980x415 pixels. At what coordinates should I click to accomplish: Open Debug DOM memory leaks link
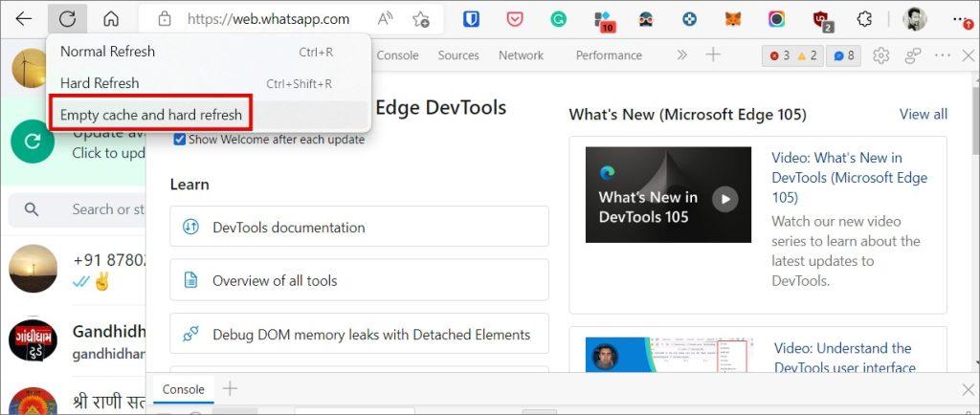[360, 334]
